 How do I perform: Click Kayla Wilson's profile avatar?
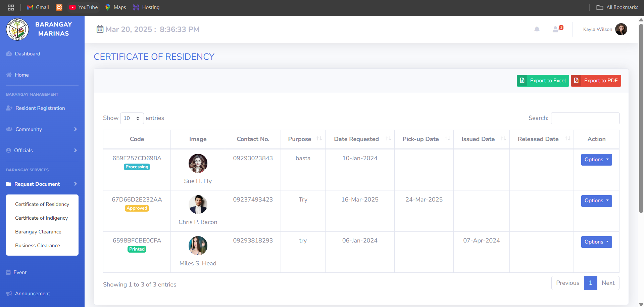click(621, 29)
